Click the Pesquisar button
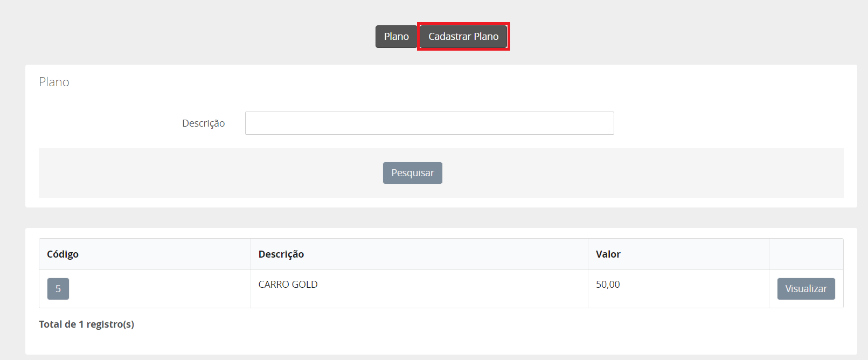The height and width of the screenshot is (360, 868). [413, 173]
